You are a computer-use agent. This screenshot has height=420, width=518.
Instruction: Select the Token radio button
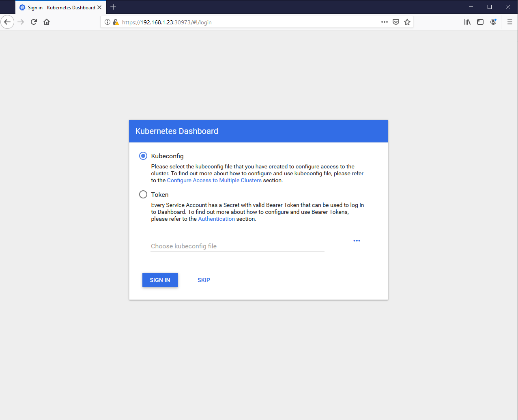click(x=143, y=194)
